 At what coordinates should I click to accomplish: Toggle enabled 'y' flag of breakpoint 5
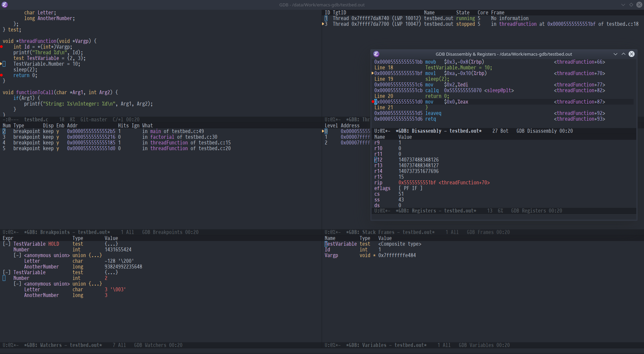coord(58,149)
